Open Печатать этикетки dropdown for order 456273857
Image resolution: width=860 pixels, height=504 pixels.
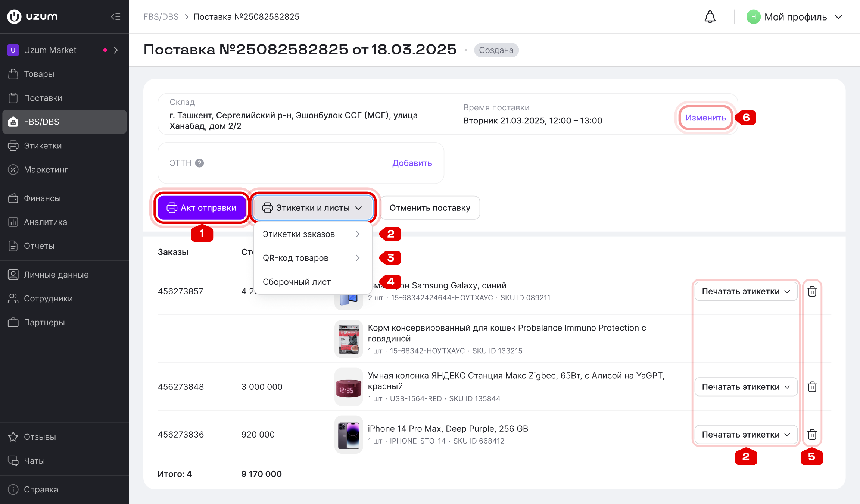746,291
